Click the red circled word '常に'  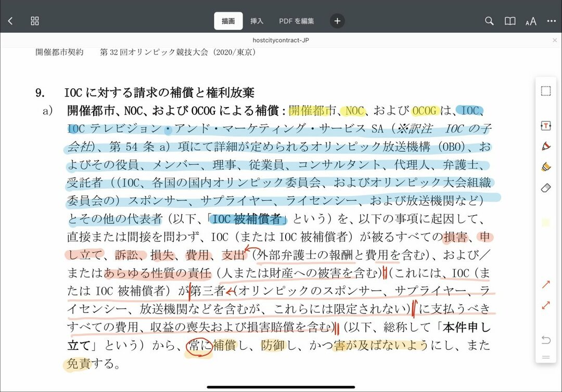point(200,345)
